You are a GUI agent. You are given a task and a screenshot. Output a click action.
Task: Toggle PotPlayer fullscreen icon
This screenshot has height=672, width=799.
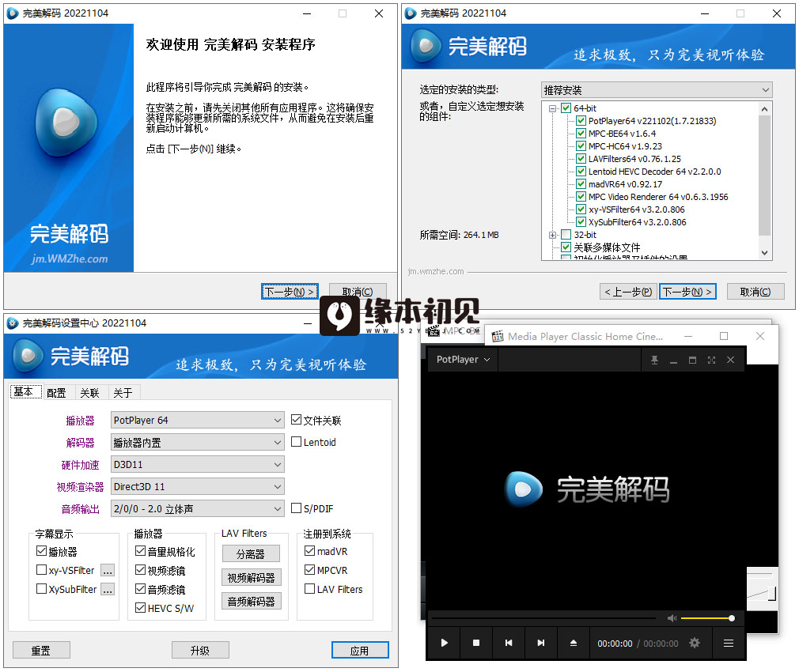(711, 360)
